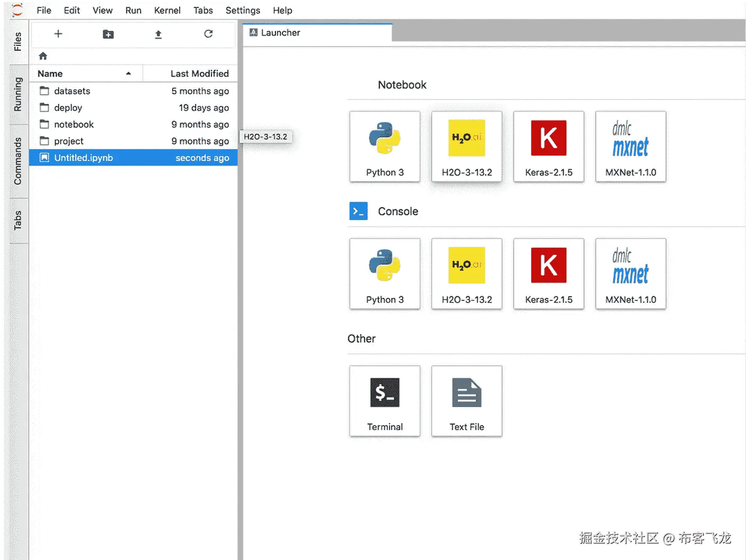Switch to the Tabs sidebar tab

(18, 221)
